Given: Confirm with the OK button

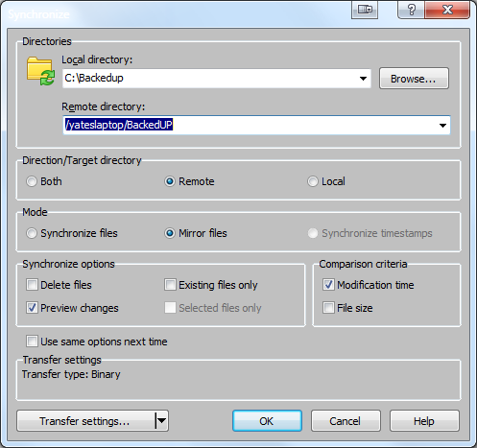Looking at the screenshot, I should coord(267,421).
